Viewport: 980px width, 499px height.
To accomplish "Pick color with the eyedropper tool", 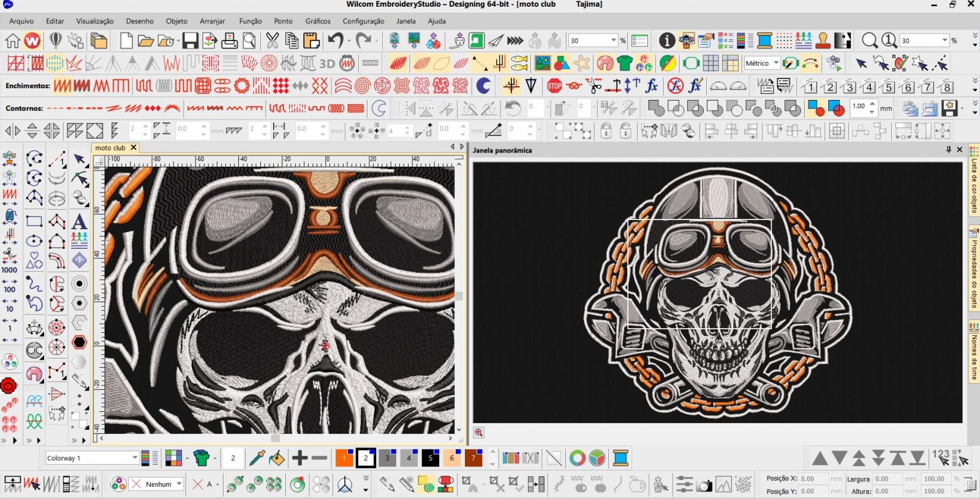I will coord(257,458).
